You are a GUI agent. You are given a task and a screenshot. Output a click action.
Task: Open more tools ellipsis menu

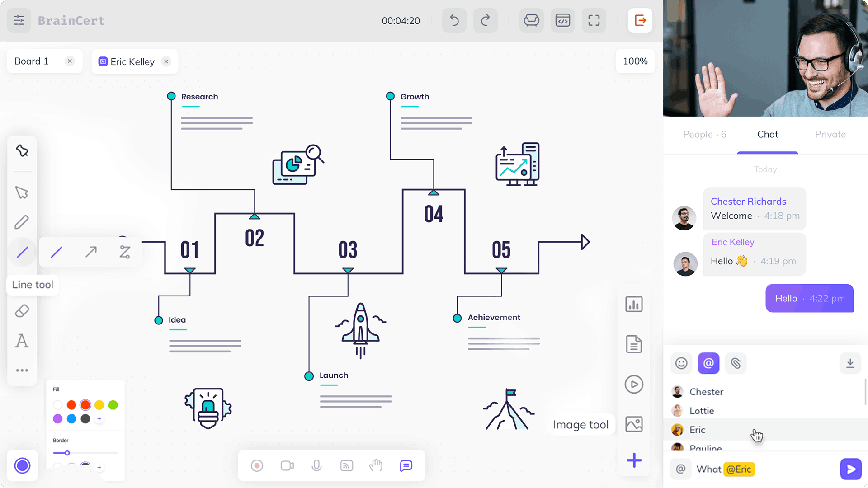[22, 370]
